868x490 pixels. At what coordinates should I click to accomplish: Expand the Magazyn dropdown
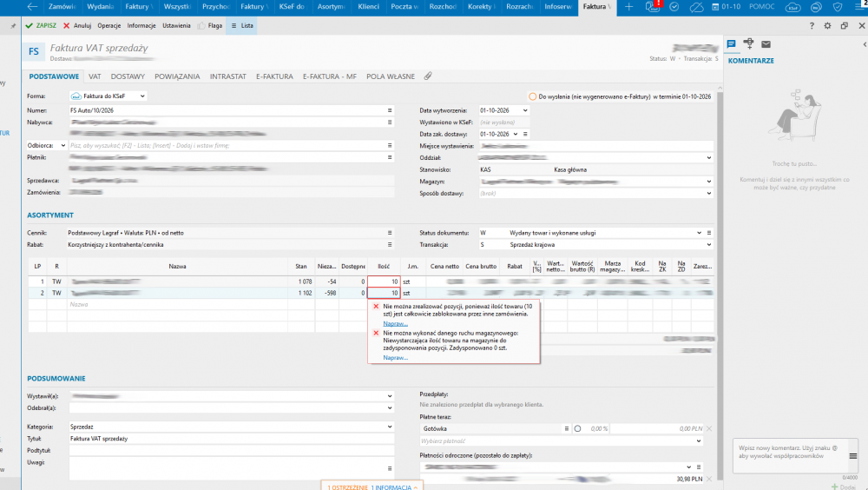(x=708, y=182)
